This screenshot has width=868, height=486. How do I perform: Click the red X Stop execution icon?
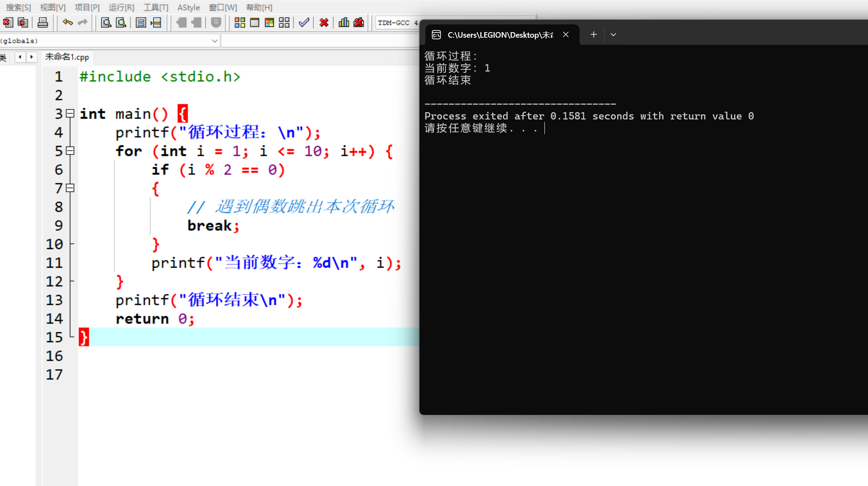[x=324, y=23]
